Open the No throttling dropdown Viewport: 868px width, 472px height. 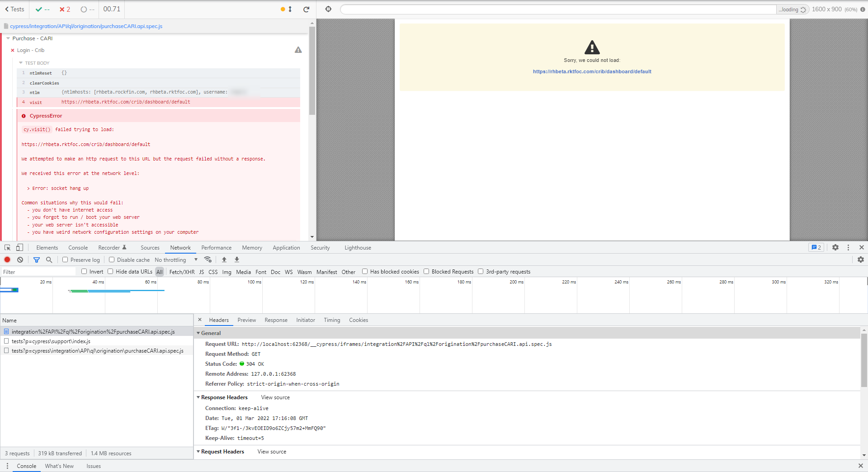(x=176, y=260)
